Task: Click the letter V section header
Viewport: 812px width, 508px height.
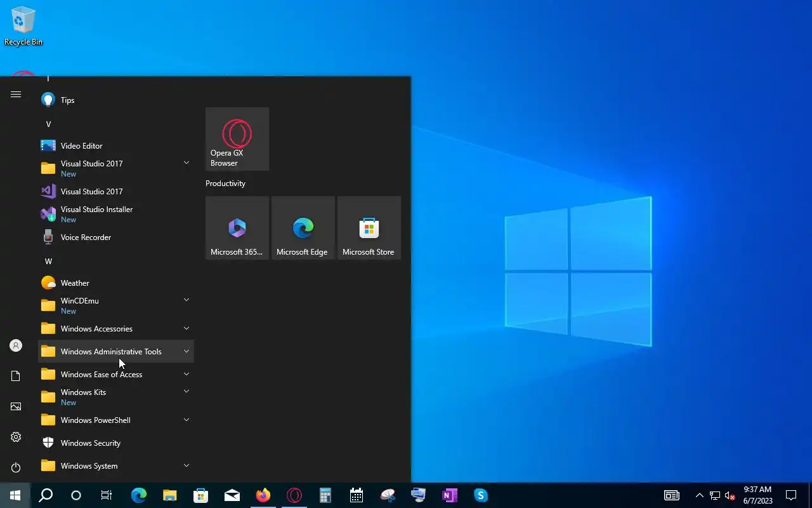Action: pos(48,124)
